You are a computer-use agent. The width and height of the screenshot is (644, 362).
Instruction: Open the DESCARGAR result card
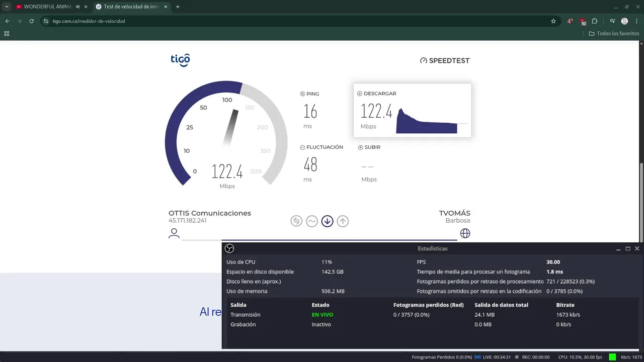click(412, 110)
